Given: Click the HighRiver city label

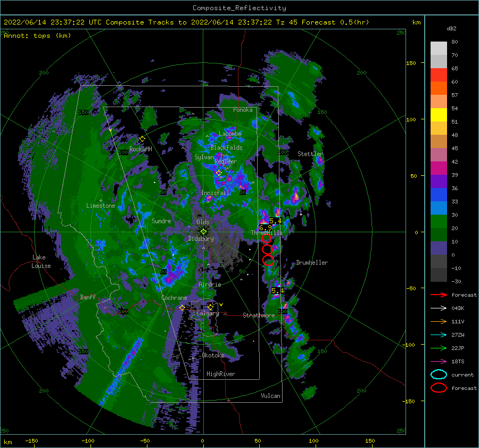Looking at the screenshot, I should 221,374.
